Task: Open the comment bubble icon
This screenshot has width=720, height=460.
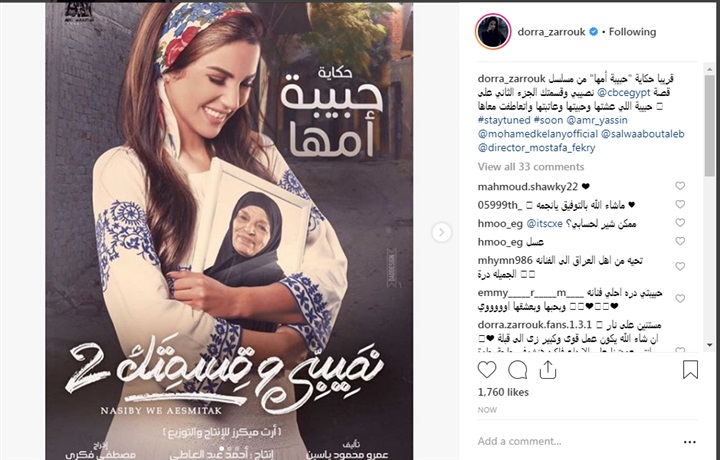Action: point(518,370)
